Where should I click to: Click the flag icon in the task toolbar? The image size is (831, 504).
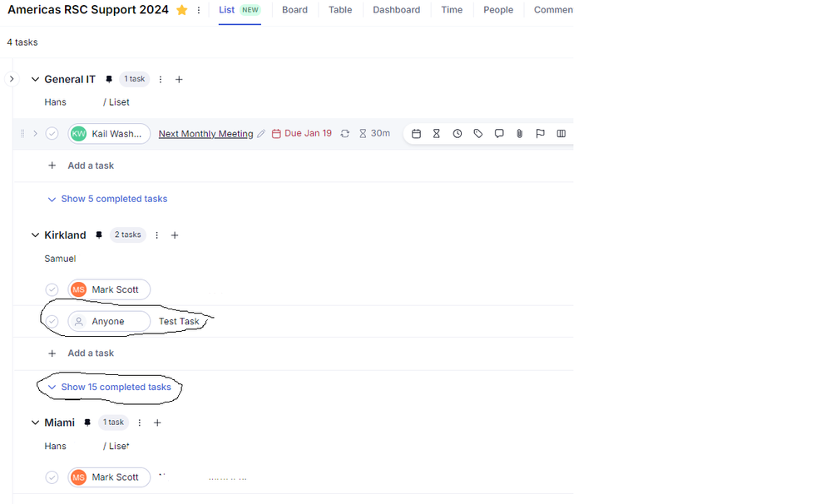(540, 134)
